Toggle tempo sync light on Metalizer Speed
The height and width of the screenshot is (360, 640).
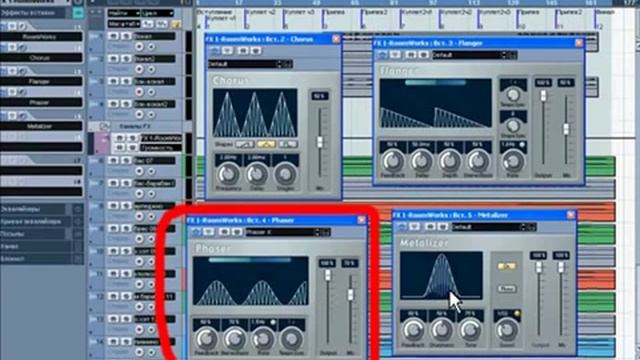pos(517,313)
